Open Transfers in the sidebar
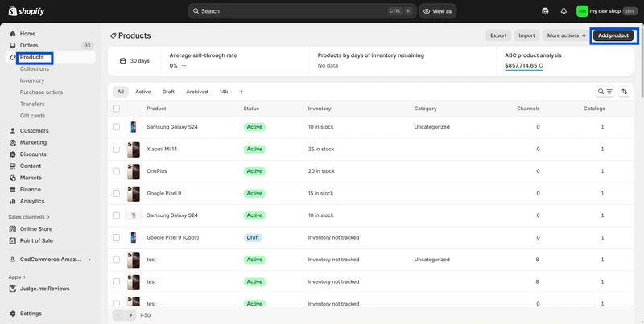 (32, 105)
